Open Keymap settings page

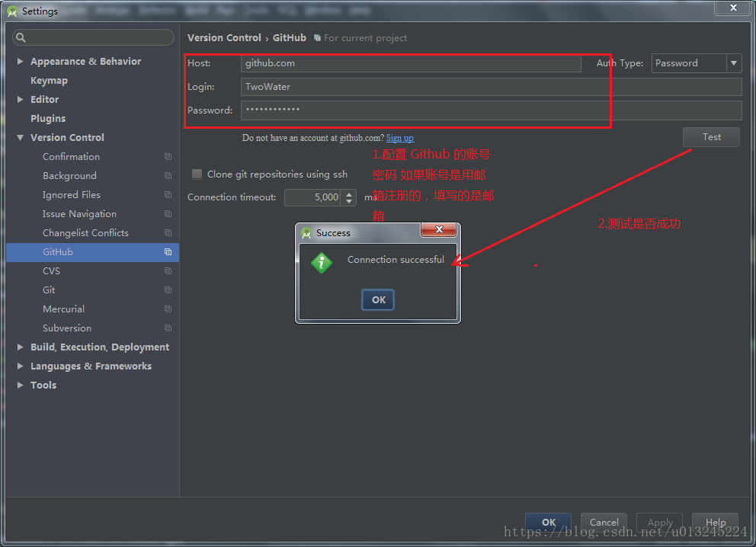tap(49, 81)
